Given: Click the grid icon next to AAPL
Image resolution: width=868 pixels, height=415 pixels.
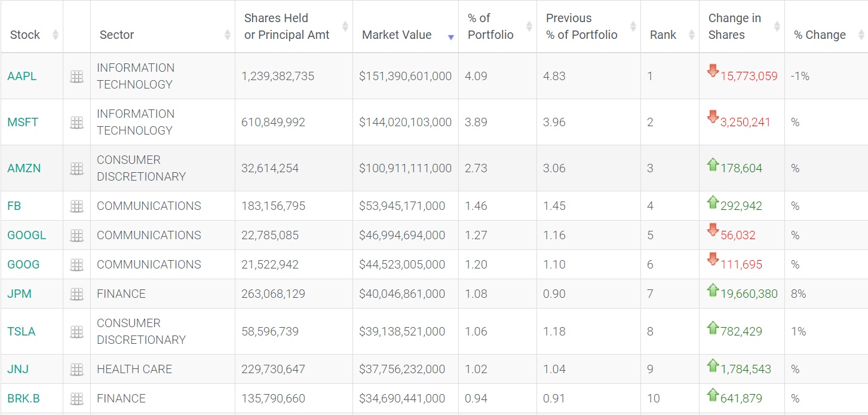Looking at the screenshot, I should 76,77.
